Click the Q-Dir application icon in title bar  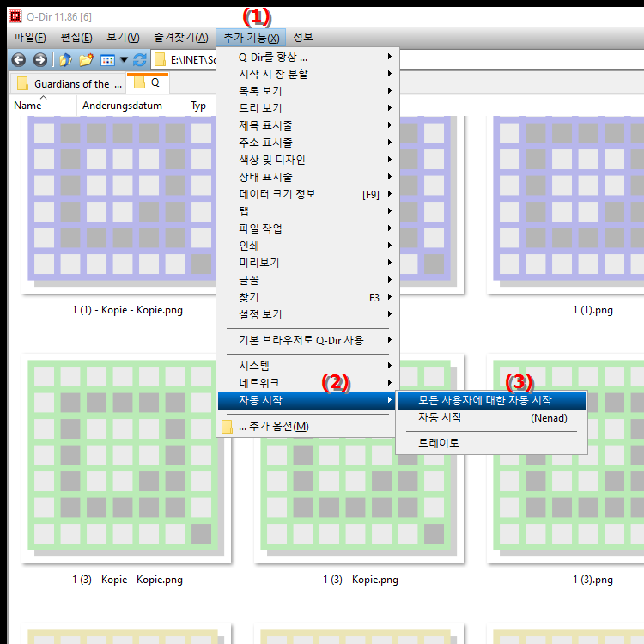(x=15, y=16)
